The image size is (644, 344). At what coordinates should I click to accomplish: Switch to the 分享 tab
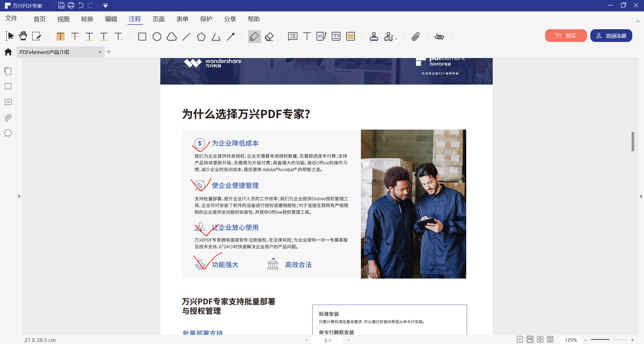pos(230,19)
